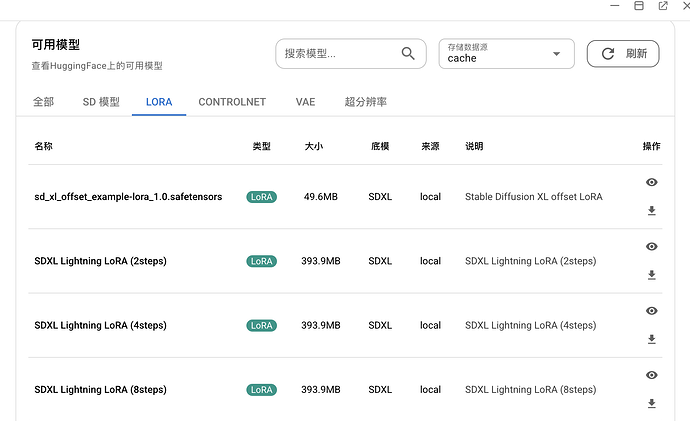
Task: Click LoRA badge in 2steps row
Action: [x=261, y=261]
